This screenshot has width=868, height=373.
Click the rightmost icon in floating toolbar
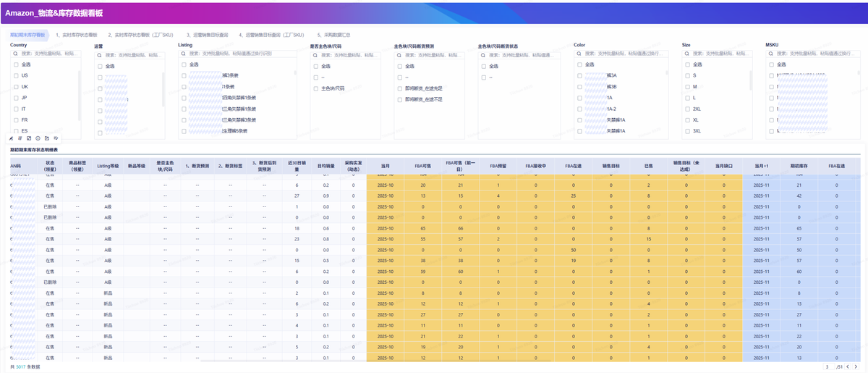point(56,138)
